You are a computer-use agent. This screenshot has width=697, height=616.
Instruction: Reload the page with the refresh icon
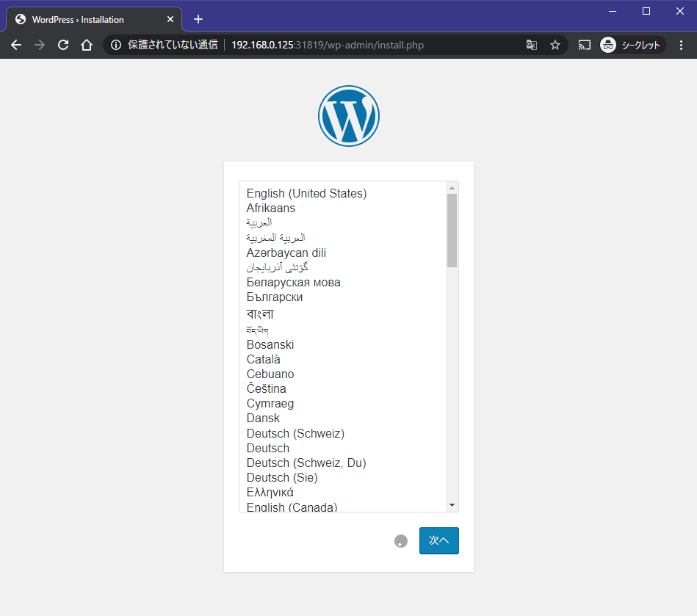pos(63,45)
